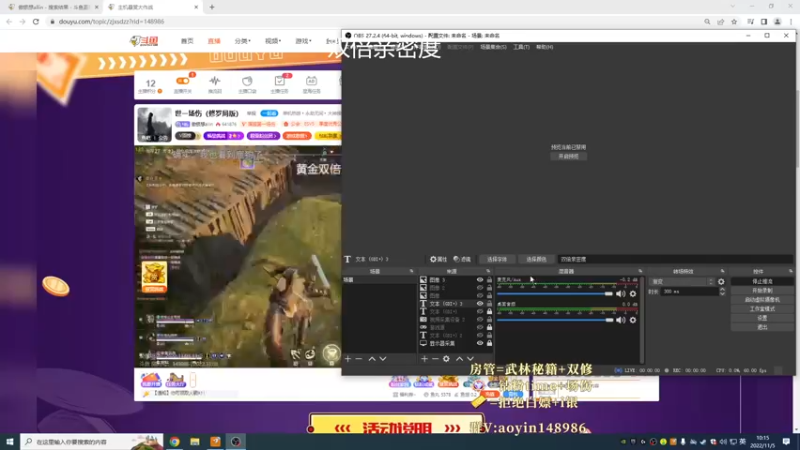Image resolution: width=800 pixels, height=450 pixels.
Task: Toggle visibility of the 图像 2 source
Action: pos(480,288)
